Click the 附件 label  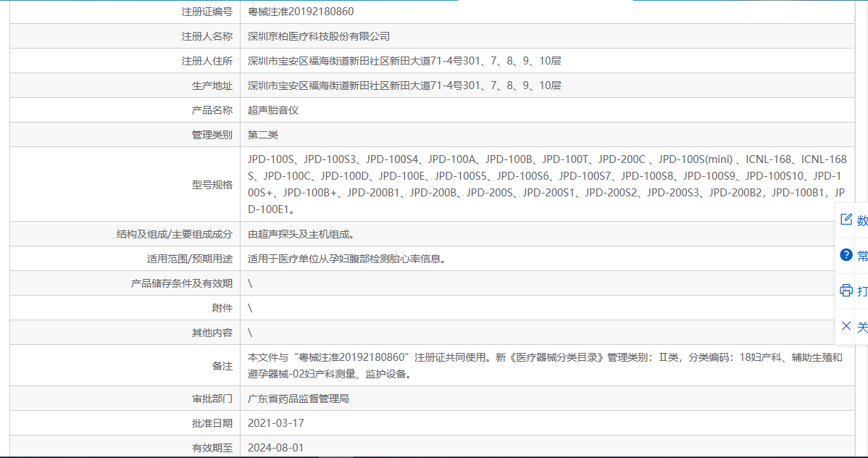(x=222, y=308)
